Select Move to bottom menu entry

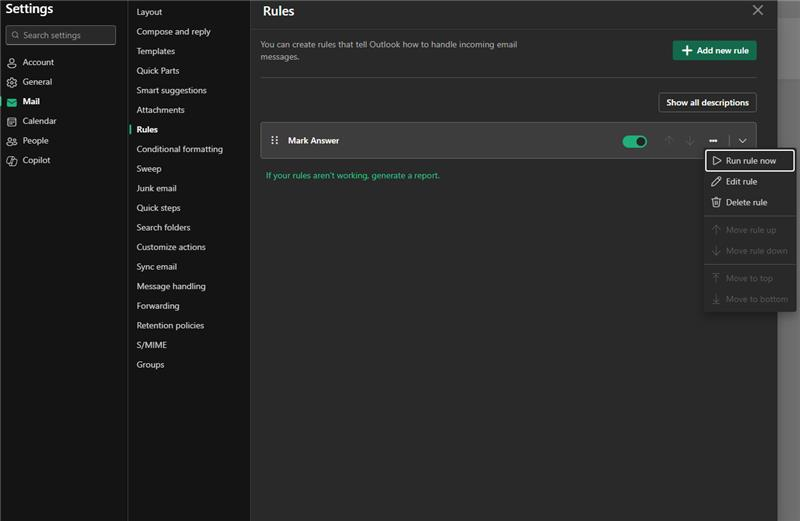[x=749, y=300]
